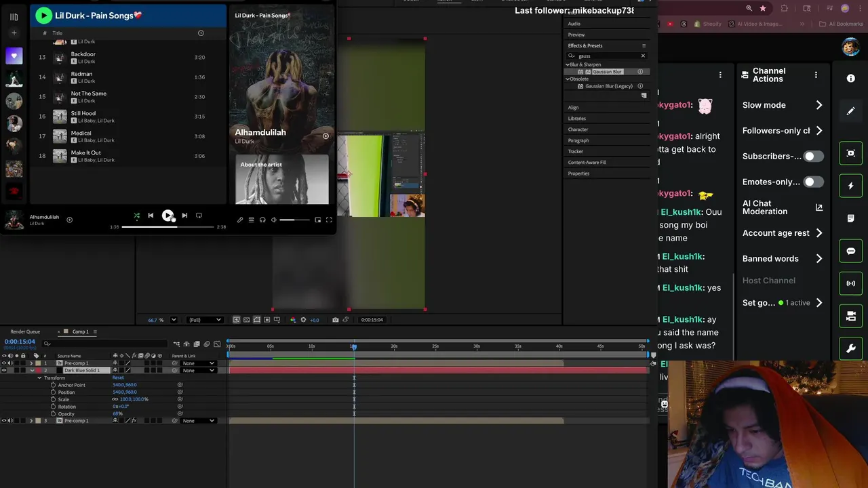
Task: Switch to the Comp 1 timeline tab
Action: (x=81, y=331)
